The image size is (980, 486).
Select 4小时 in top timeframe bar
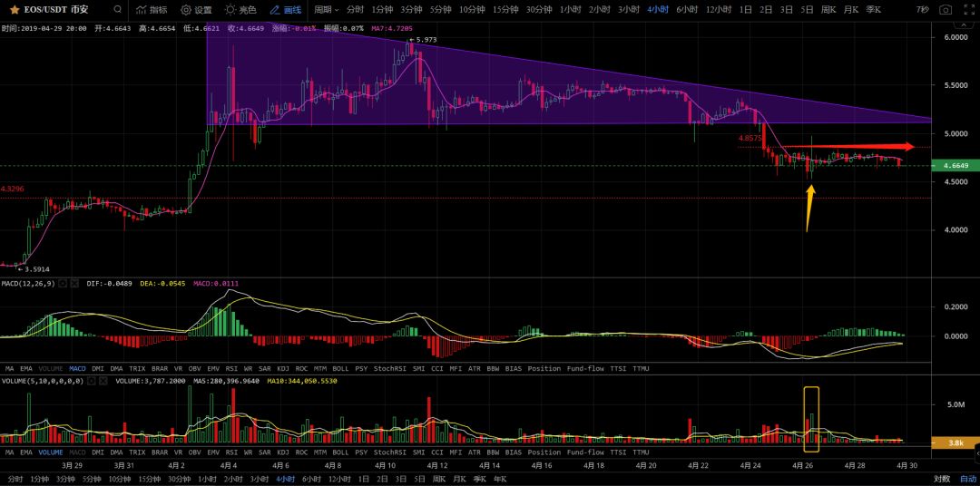tap(657, 10)
